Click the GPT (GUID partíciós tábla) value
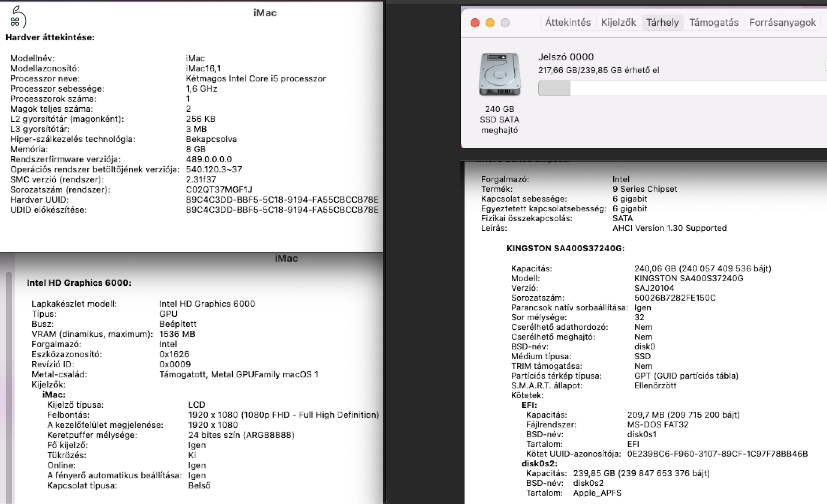The height and width of the screenshot is (504, 827). (686, 376)
